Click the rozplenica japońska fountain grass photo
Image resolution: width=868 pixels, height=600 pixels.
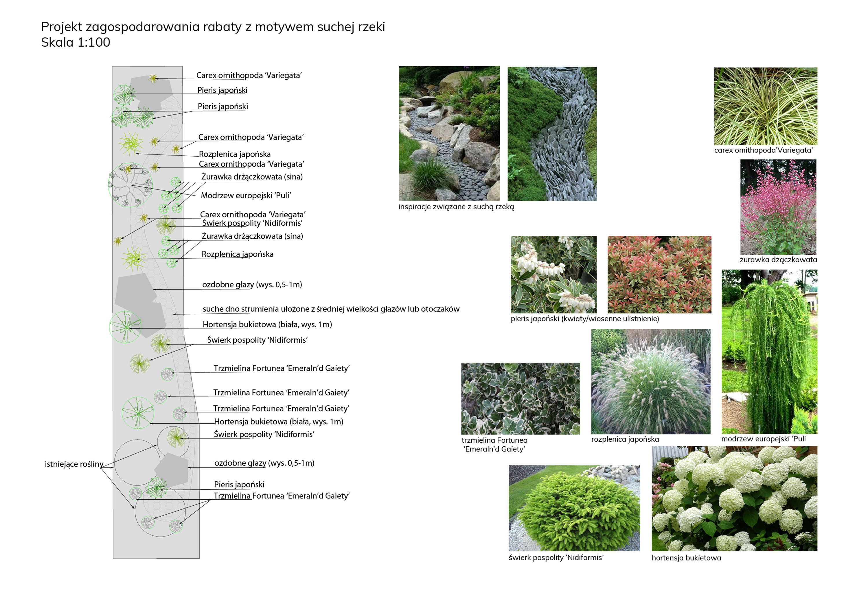pyautogui.click(x=650, y=381)
